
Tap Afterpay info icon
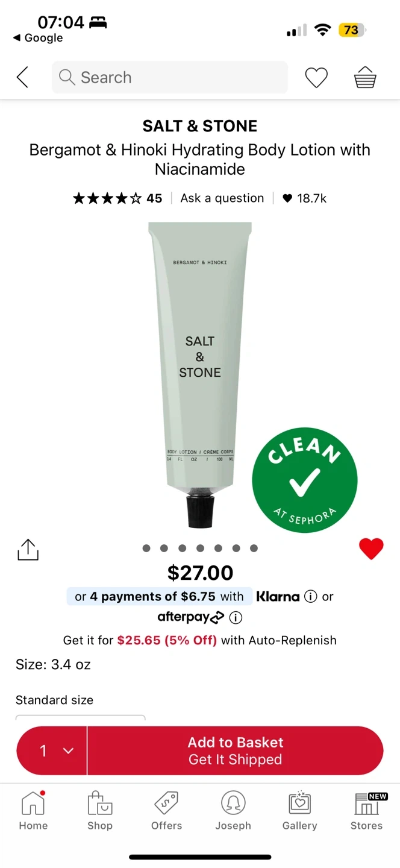coord(236,617)
